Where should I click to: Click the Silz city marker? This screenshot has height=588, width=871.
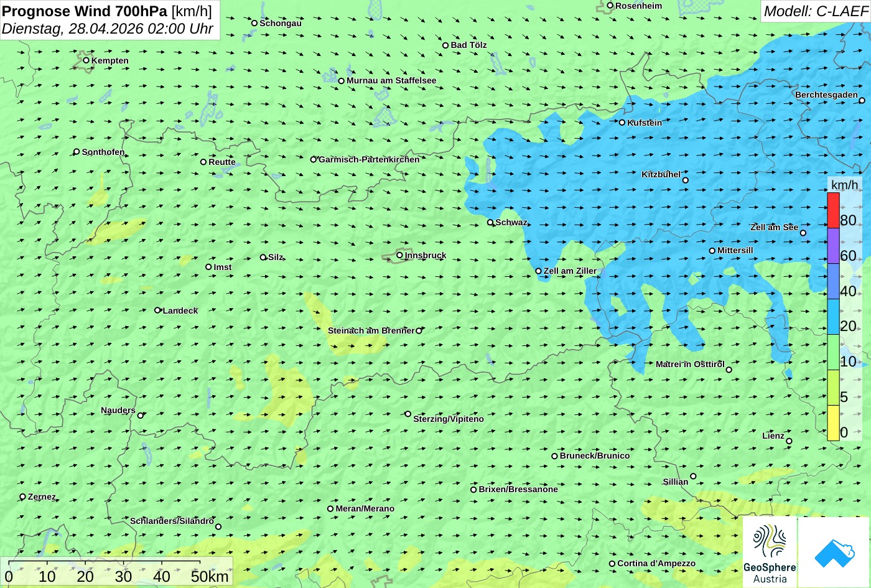tap(263, 257)
